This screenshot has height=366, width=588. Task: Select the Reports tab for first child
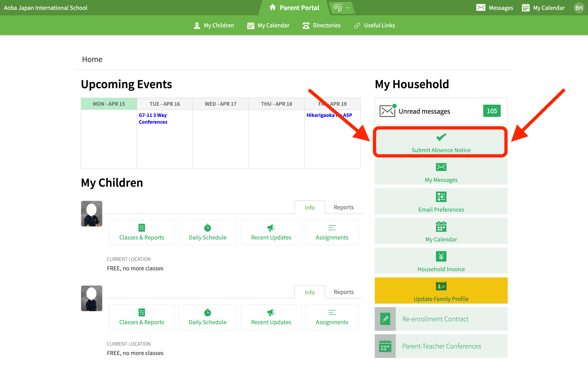point(343,207)
